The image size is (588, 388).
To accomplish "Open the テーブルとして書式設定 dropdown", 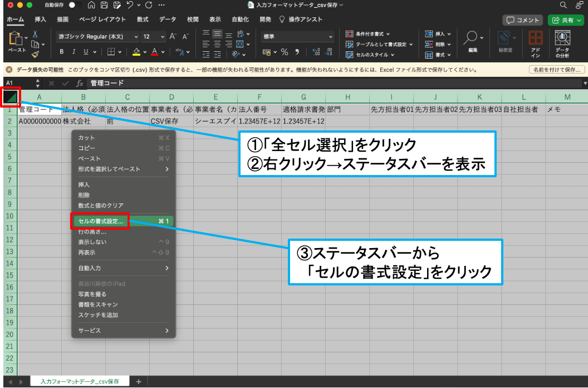I will click(x=380, y=45).
